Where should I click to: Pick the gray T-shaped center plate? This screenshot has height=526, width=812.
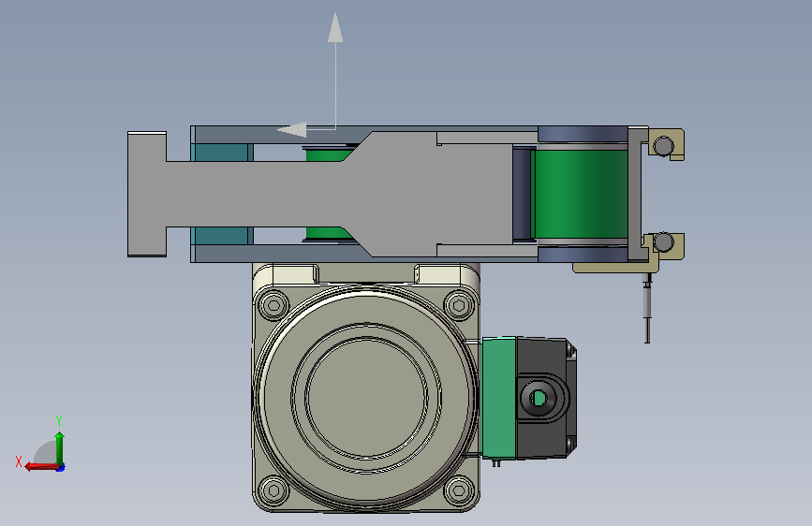click(321, 194)
